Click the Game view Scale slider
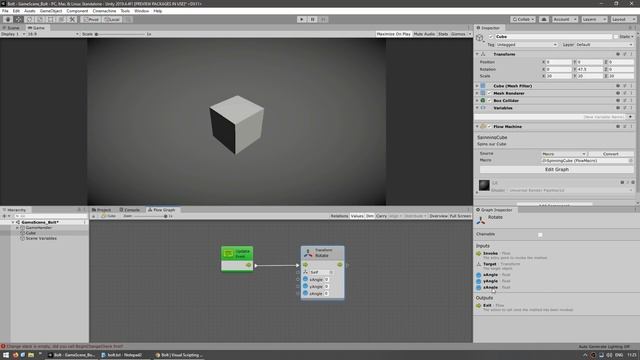Screen dimensions: 640x360 coord(120,34)
